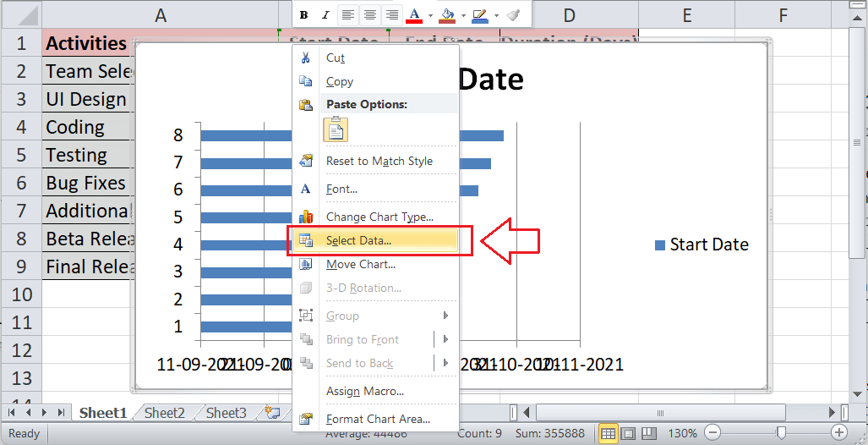868x445 pixels.
Task: Click the Format Painter brush icon
Action: click(x=513, y=15)
